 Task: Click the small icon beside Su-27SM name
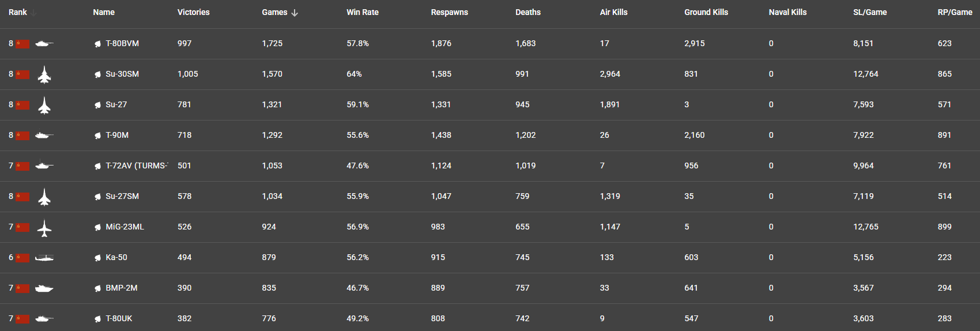(x=98, y=197)
